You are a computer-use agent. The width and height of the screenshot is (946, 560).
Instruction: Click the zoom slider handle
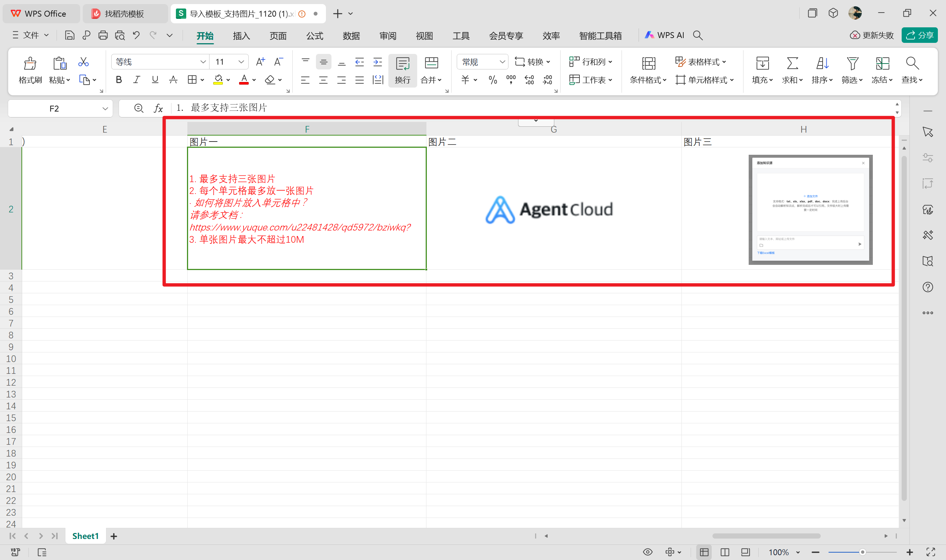[862, 552]
